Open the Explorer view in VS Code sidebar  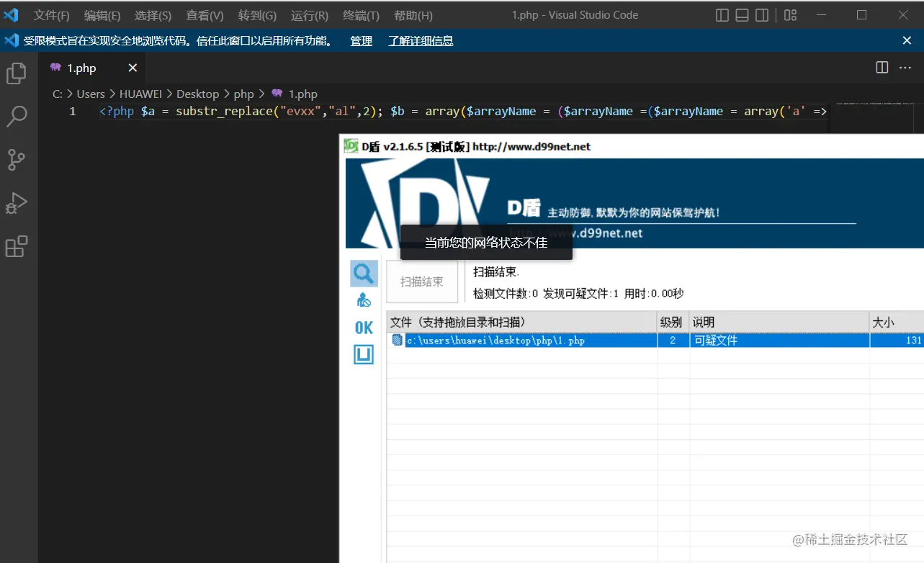click(x=16, y=73)
